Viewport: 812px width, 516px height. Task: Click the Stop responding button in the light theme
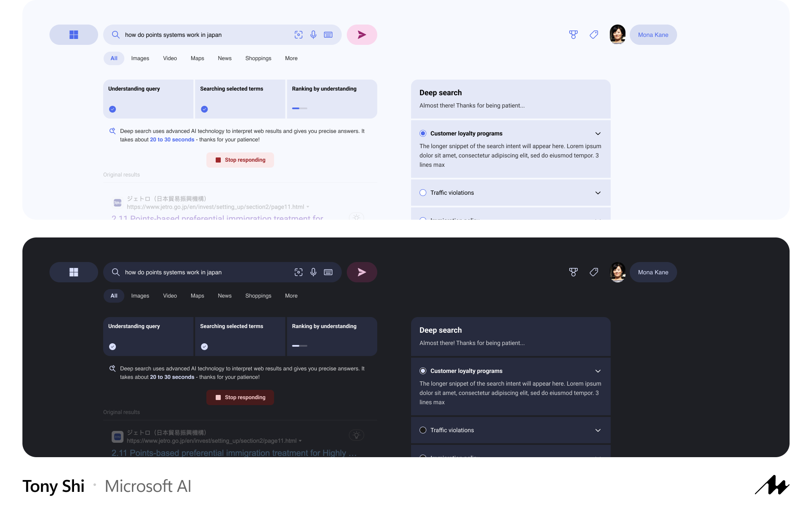240,160
